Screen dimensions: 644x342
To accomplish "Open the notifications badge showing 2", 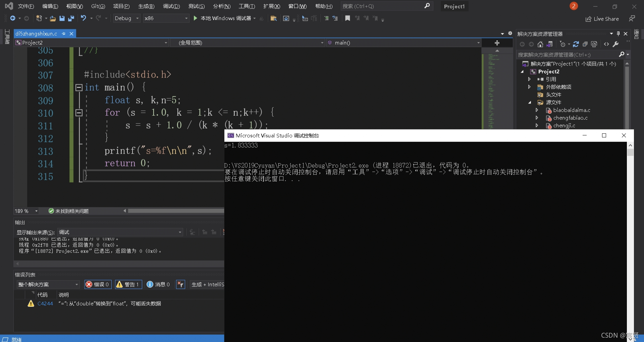I will tap(574, 6).
